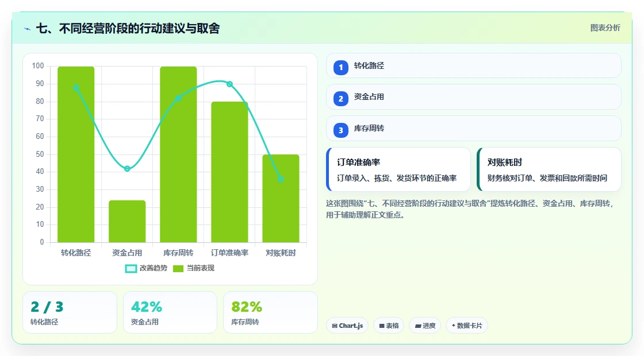The height and width of the screenshot is (356, 644).
Task: Click the diamond icon in the 数据卡片 chip
Action: 454,326
